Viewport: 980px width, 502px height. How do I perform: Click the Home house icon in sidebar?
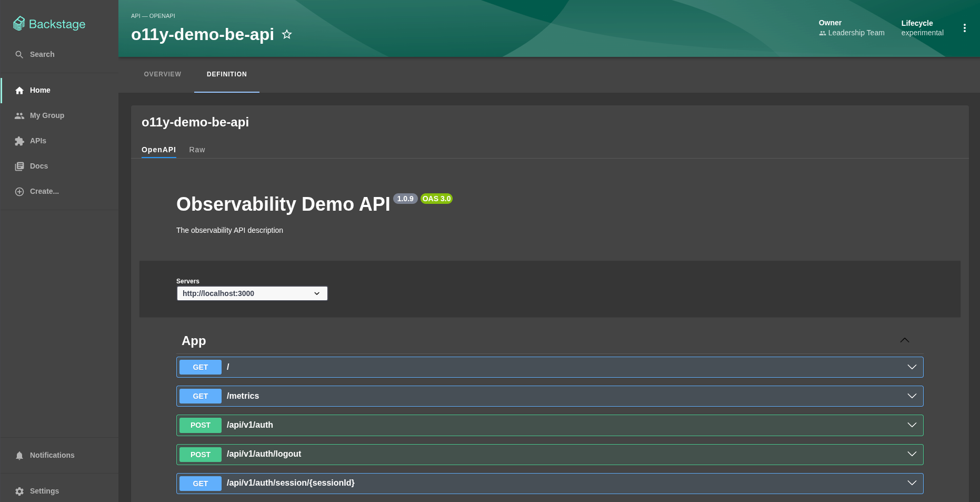pos(19,90)
